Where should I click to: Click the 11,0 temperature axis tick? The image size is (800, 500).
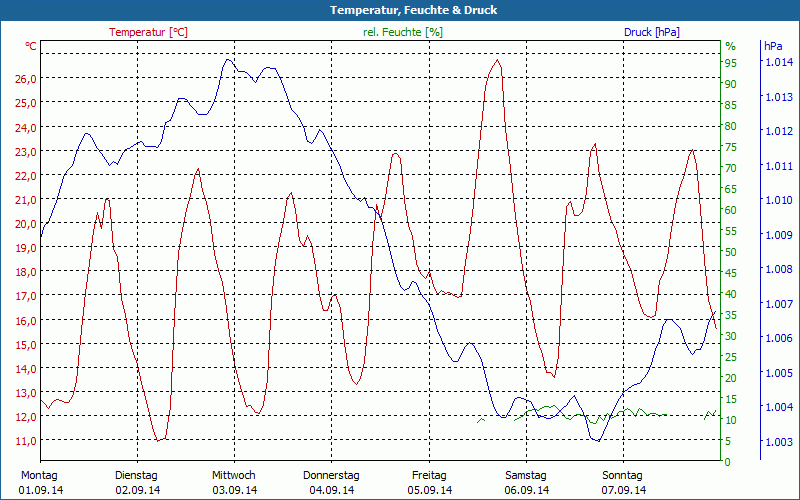click(25, 441)
